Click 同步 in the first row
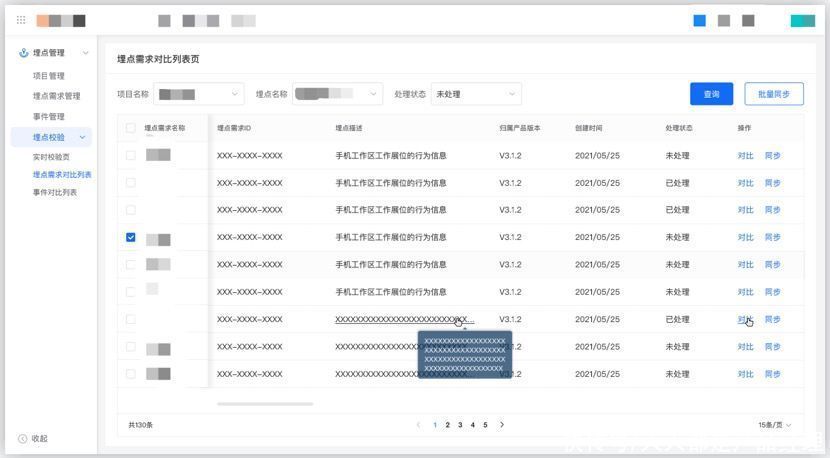Screen dimensions: 830x458 click(x=772, y=156)
